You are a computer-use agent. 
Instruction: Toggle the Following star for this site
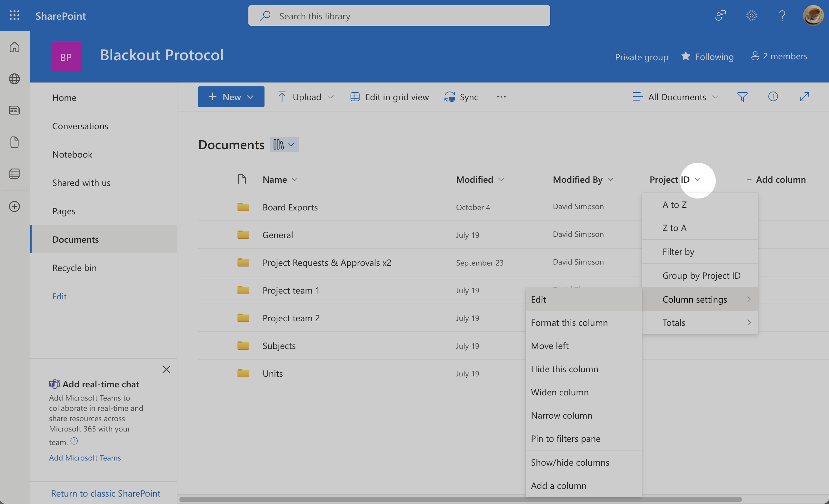pos(685,56)
